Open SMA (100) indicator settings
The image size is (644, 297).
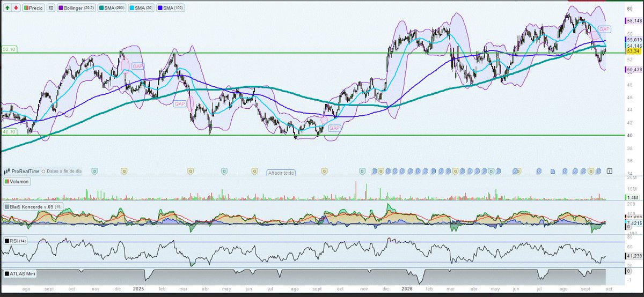(x=172, y=8)
